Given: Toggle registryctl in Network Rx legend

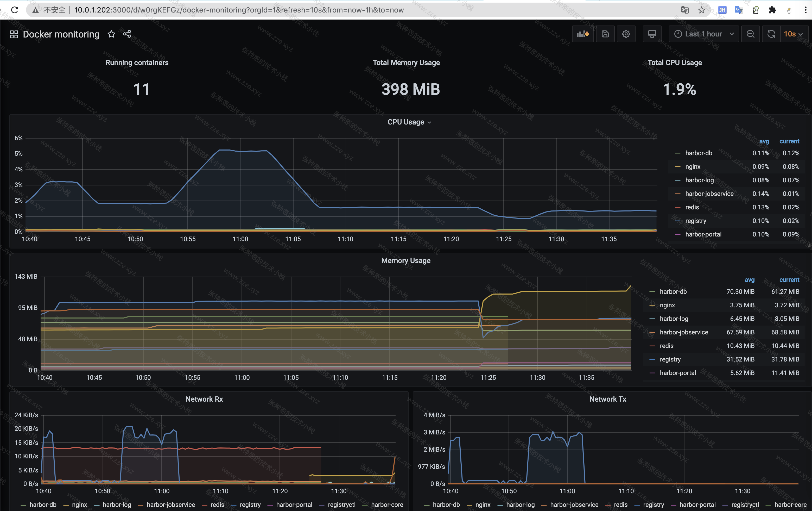Looking at the screenshot, I should (x=341, y=504).
